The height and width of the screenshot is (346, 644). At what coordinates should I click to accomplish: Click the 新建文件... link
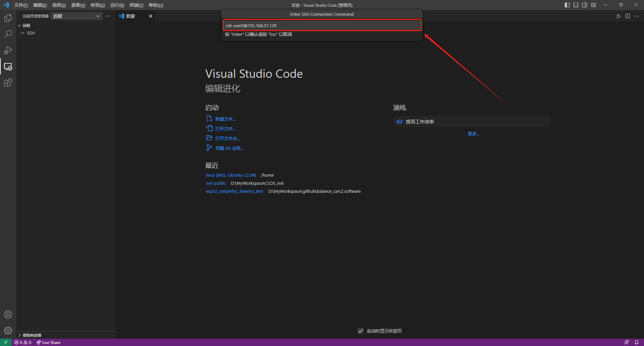click(225, 119)
